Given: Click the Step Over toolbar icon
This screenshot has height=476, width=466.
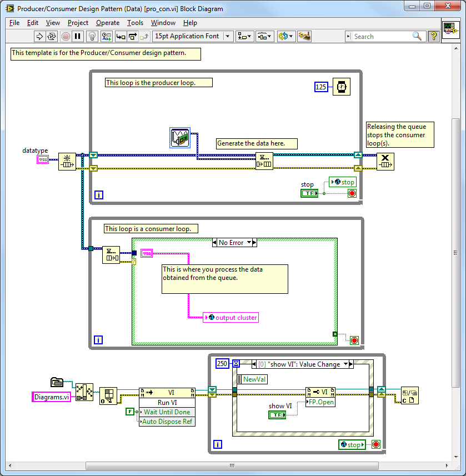Looking at the screenshot, I should (x=133, y=37).
